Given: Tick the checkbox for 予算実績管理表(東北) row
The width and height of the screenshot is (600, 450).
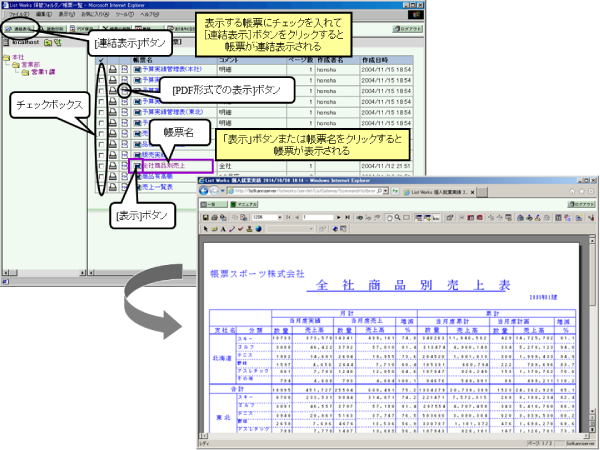Looking at the screenshot, I should click(x=101, y=112).
